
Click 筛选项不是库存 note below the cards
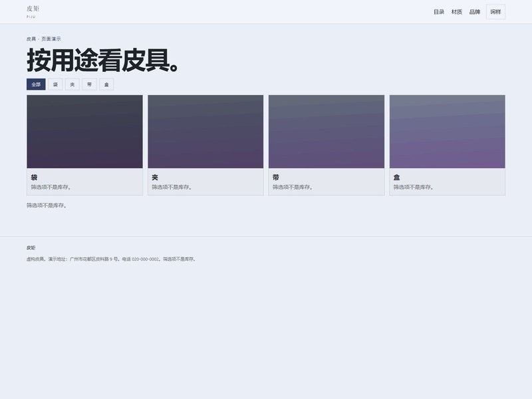(x=47, y=205)
